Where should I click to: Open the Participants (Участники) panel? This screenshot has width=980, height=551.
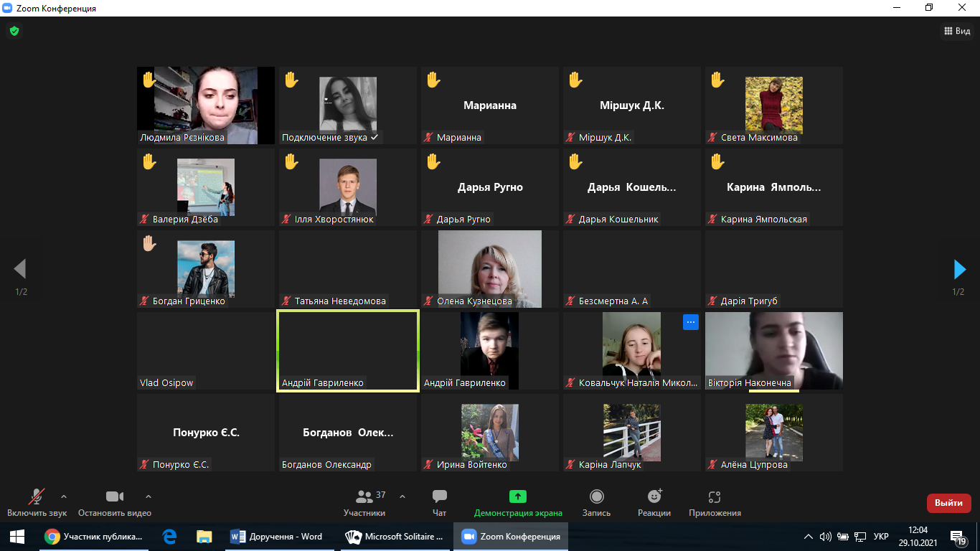pos(365,496)
